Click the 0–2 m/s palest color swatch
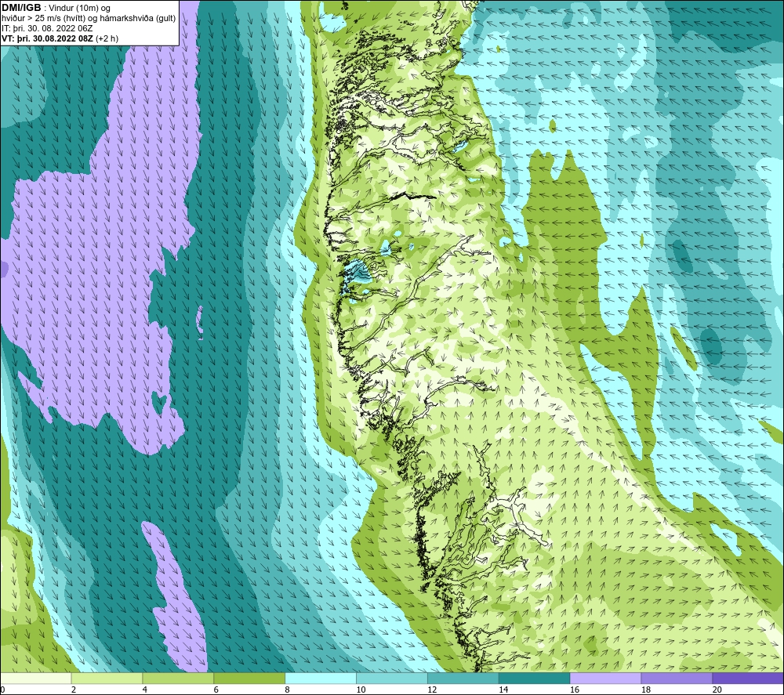The width and height of the screenshot is (784, 695). click(x=36, y=678)
